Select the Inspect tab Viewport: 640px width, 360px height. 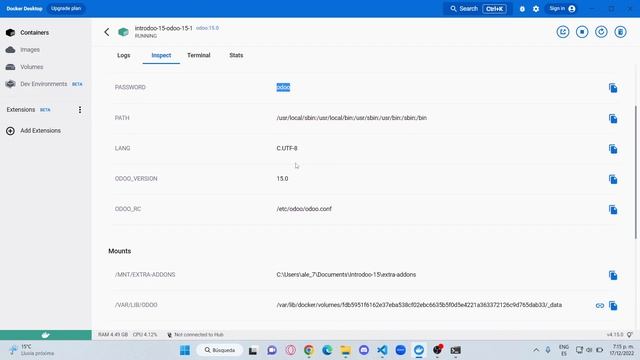(x=161, y=56)
